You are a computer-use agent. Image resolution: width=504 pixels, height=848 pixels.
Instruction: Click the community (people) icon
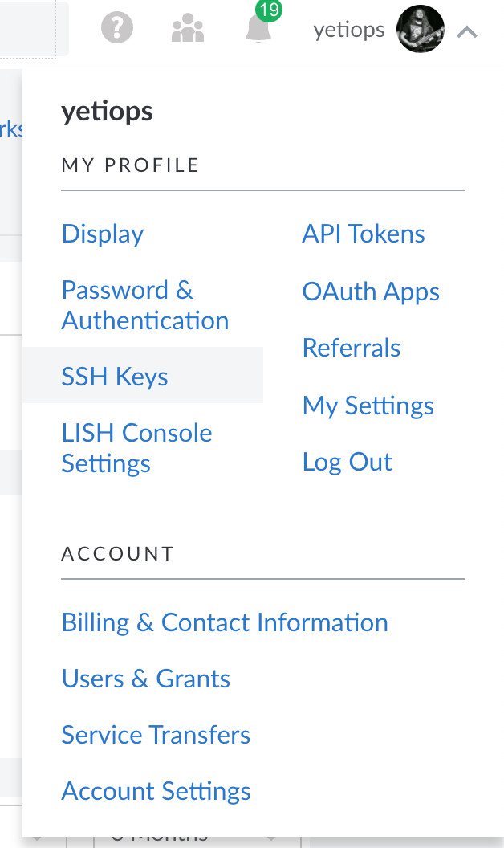tap(186, 29)
